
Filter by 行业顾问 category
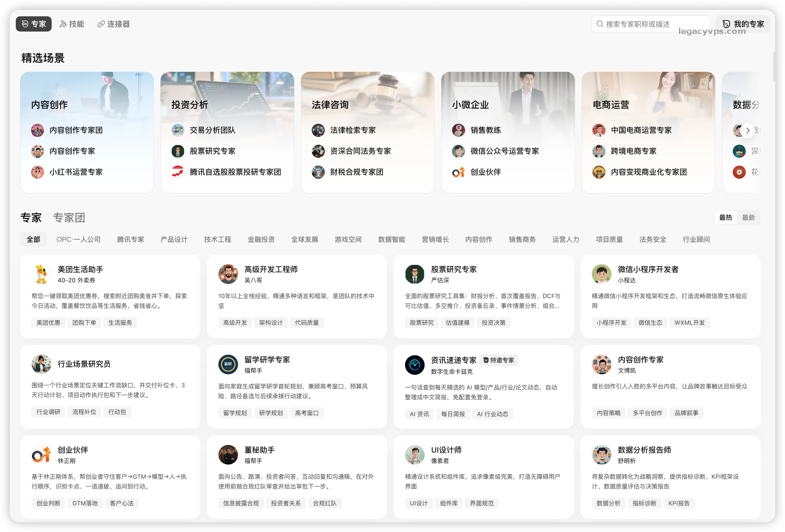click(x=696, y=240)
